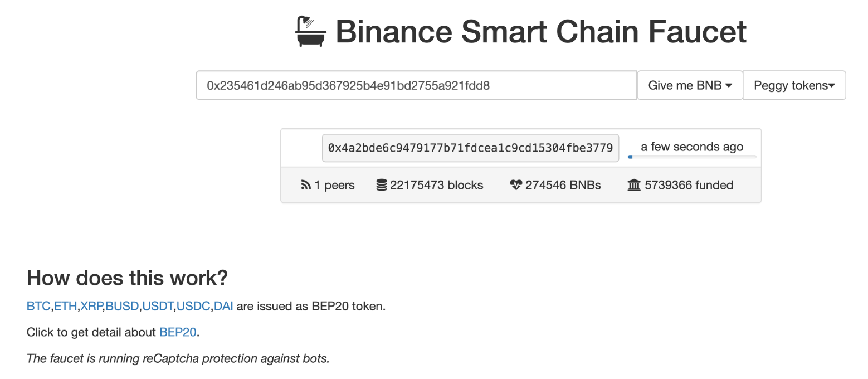Click the blocks stack icon next to 22175473
This screenshot has height=379, width=868.
381,184
